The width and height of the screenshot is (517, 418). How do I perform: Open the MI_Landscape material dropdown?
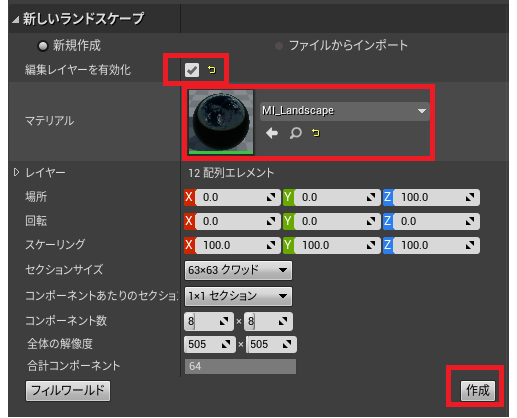point(345,111)
